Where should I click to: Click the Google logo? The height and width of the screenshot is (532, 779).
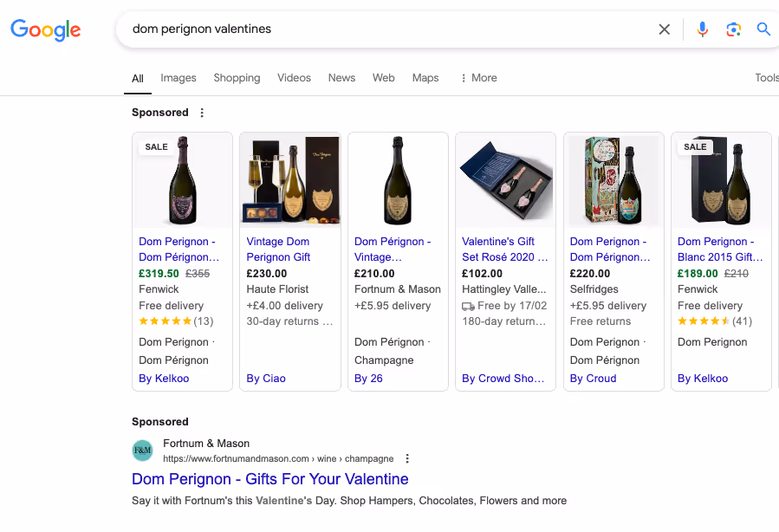(46, 29)
